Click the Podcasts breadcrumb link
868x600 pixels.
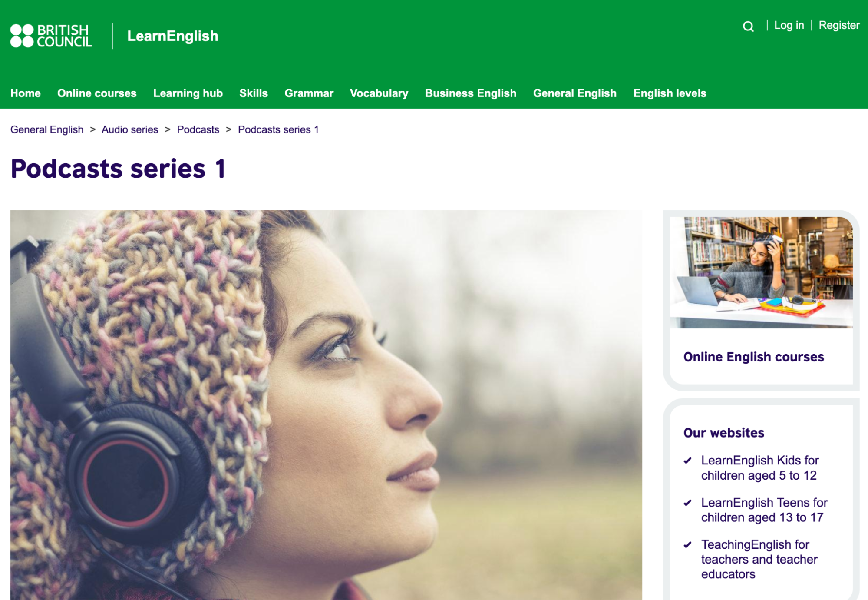click(x=198, y=129)
